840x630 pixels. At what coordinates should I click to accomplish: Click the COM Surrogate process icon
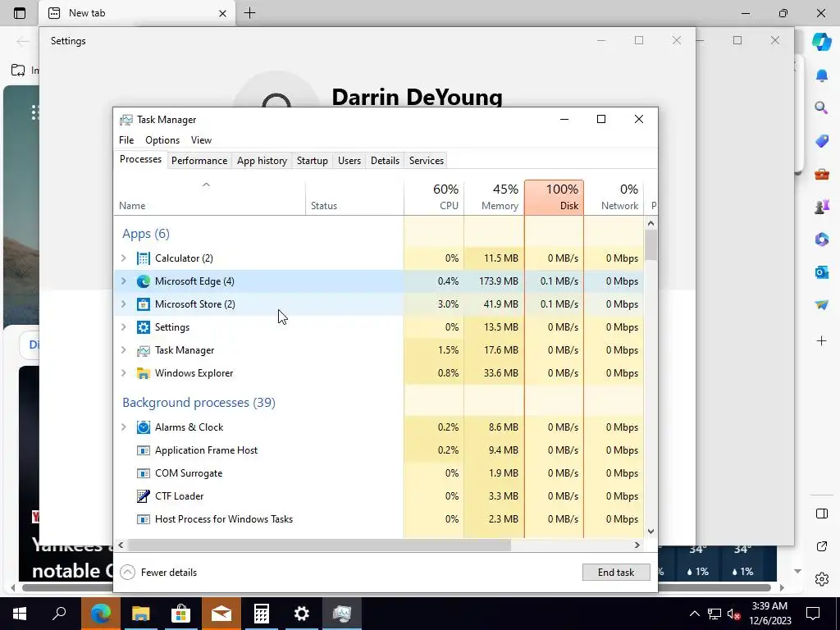[x=143, y=473]
